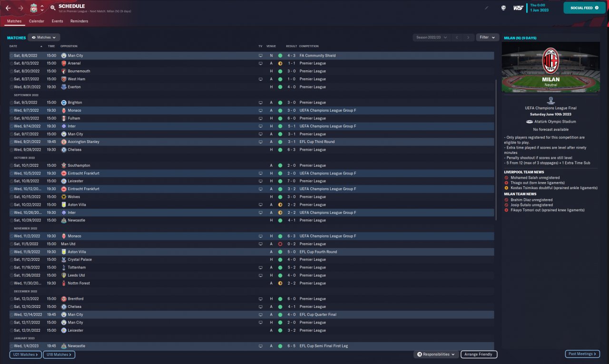Click the AC Milan badge in preview

click(x=550, y=61)
